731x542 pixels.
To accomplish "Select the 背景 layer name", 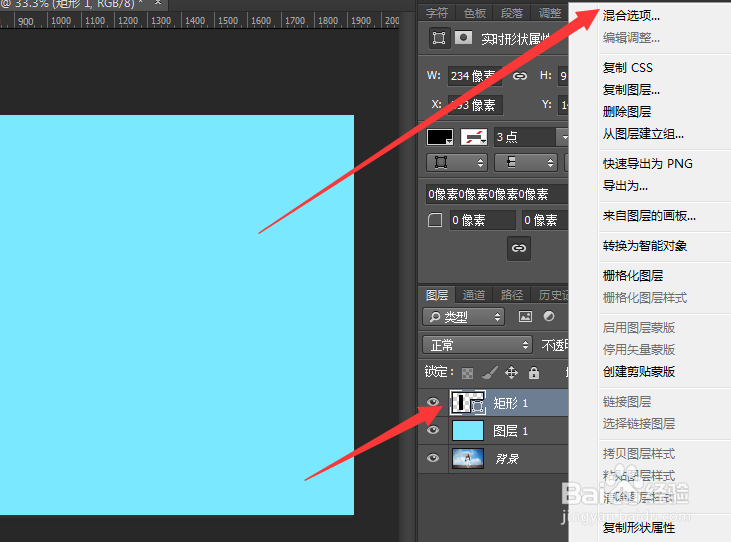I will [507, 459].
